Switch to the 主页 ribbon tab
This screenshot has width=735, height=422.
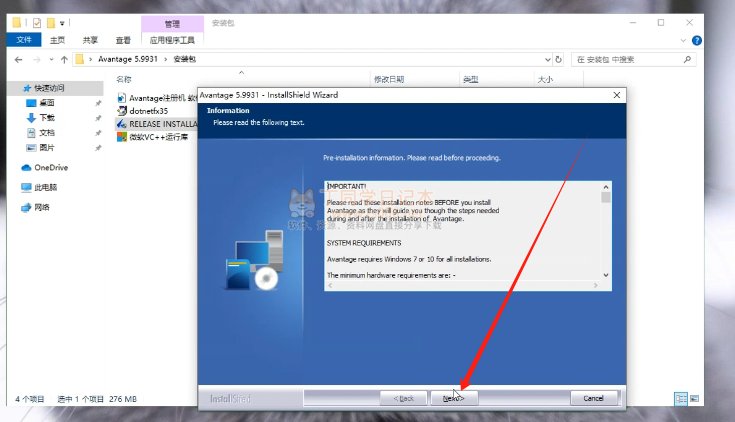[57, 40]
